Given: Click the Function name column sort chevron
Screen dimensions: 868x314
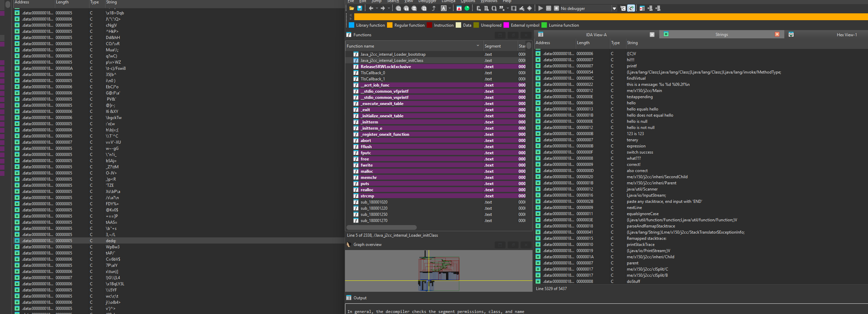Looking at the screenshot, I should 478,46.
